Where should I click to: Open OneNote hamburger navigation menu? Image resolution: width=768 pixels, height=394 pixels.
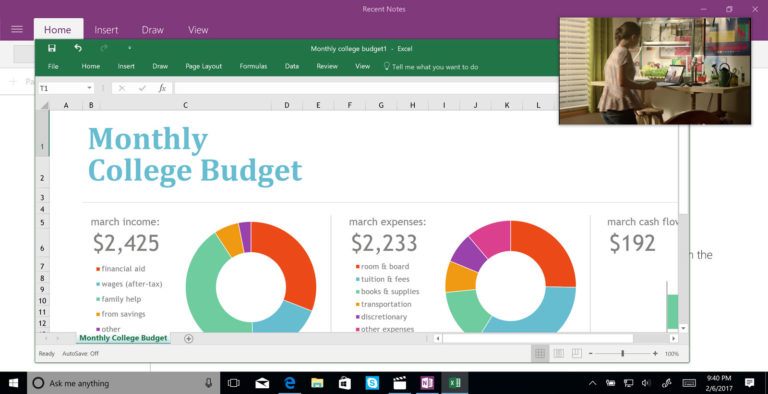[17, 29]
